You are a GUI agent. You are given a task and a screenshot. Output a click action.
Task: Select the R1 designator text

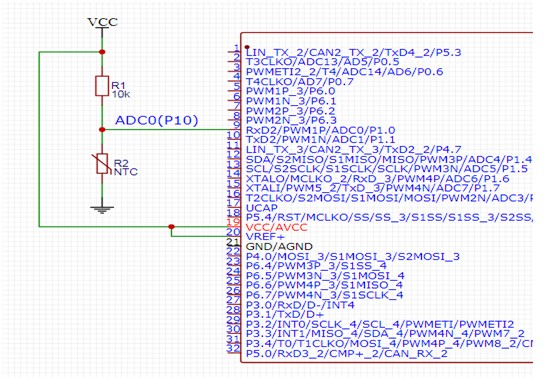pos(118,85)
